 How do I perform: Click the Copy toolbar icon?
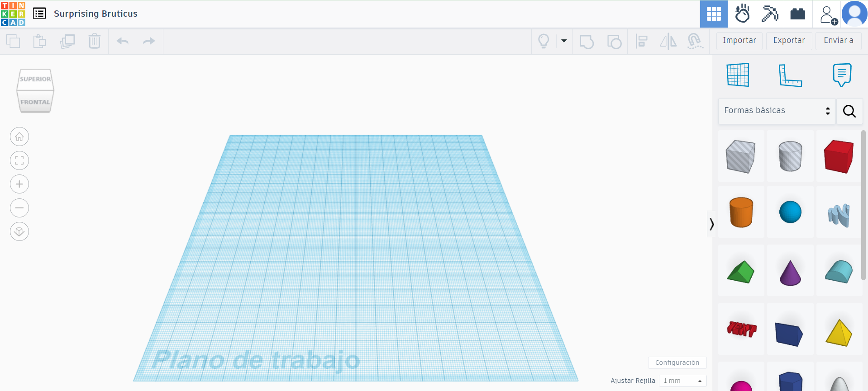[x=13, y=41]
